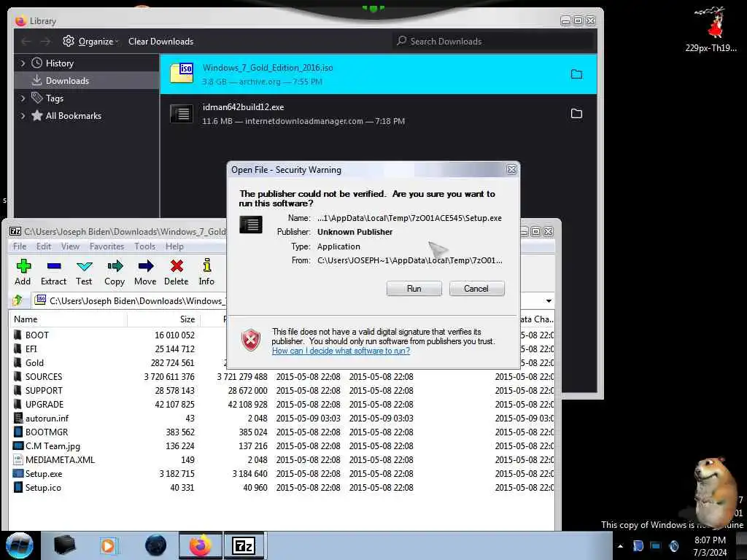Open the File menu in 7-Zip
The image size is (747, 560).
tap(20, 246)
